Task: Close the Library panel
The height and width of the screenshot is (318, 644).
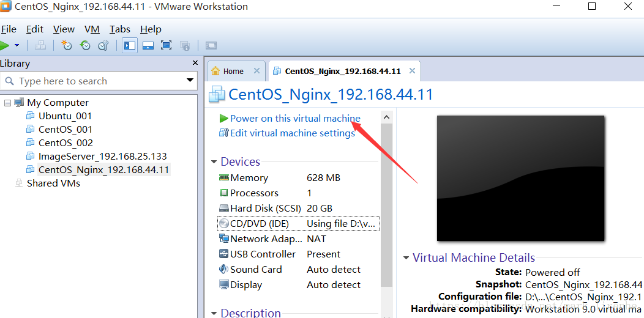Action: click(x=195, y=63)
